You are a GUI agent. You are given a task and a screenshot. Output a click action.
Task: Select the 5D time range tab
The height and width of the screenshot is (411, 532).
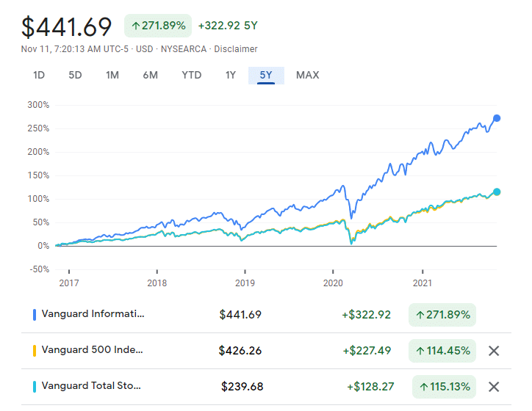(x=76, y=75)
